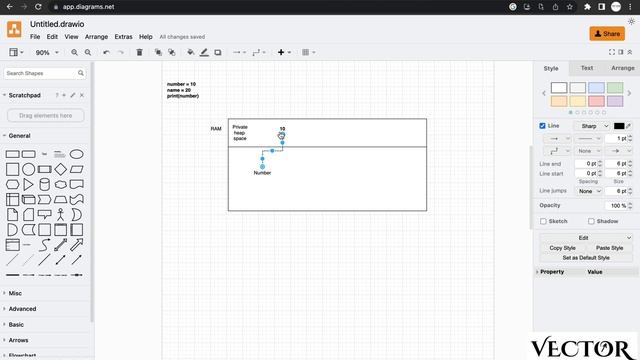Add to Scratchpad with the plus icon
The image size is (640, 360).
[64, 95]
